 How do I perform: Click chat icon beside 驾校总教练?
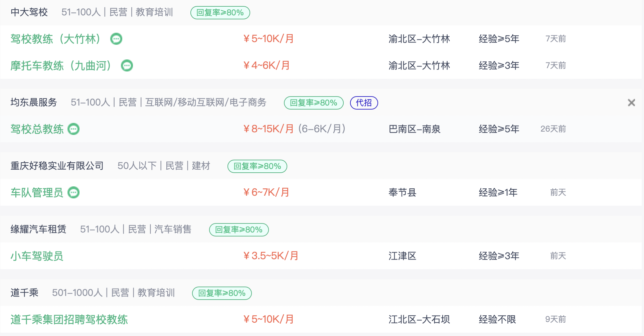tap(73, 129)
